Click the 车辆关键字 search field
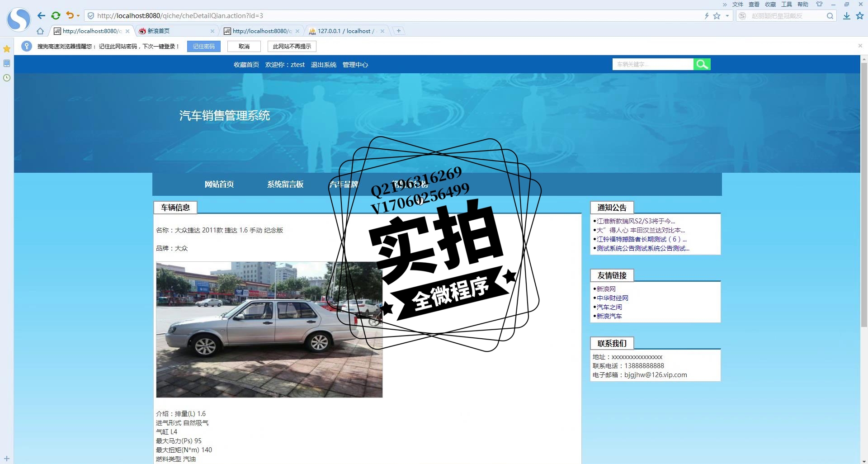 [x=653, y=64]
